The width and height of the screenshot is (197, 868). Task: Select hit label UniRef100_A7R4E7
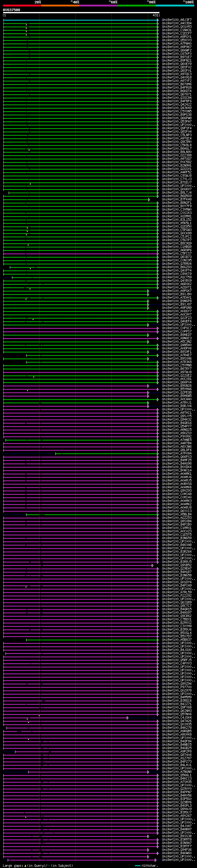[177, 355]
